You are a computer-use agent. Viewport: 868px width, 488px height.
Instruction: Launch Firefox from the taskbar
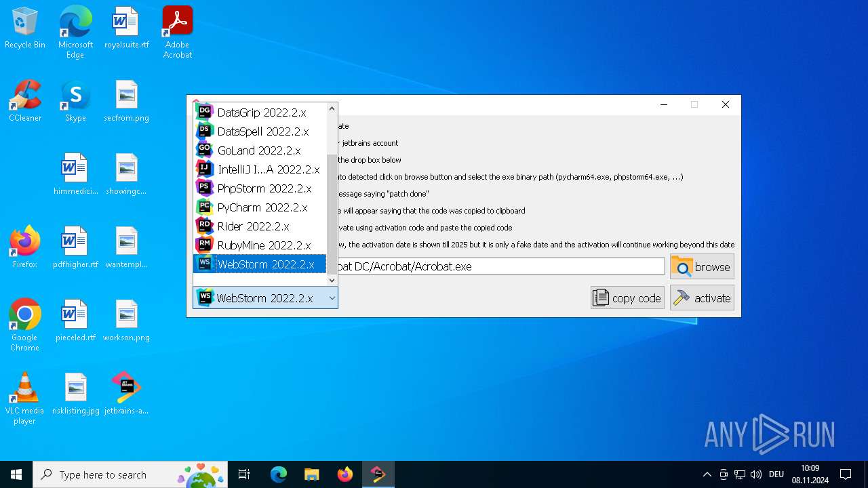pos(344,474)
